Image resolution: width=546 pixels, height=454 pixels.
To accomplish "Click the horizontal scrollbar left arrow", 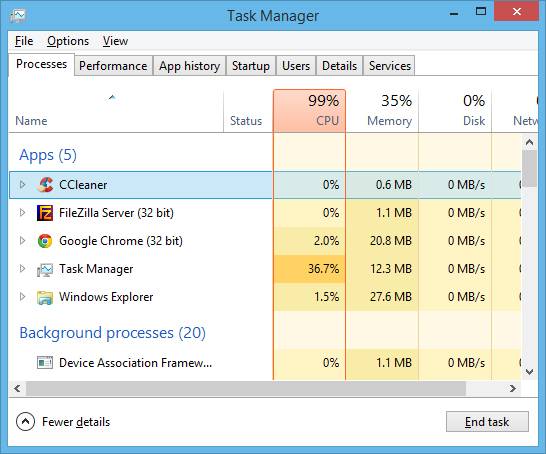I will click(x=17, y=388).
